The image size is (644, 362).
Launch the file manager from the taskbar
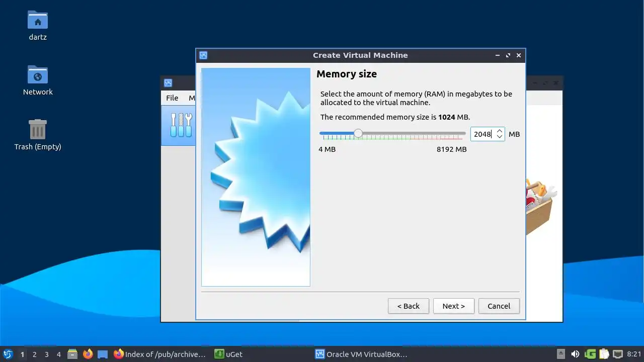click(x=72, y=354)
